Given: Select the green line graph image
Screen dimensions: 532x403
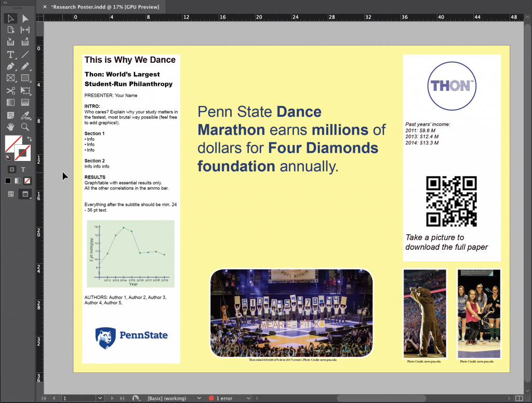Looking at the screenshot, I should coord(130,254).
